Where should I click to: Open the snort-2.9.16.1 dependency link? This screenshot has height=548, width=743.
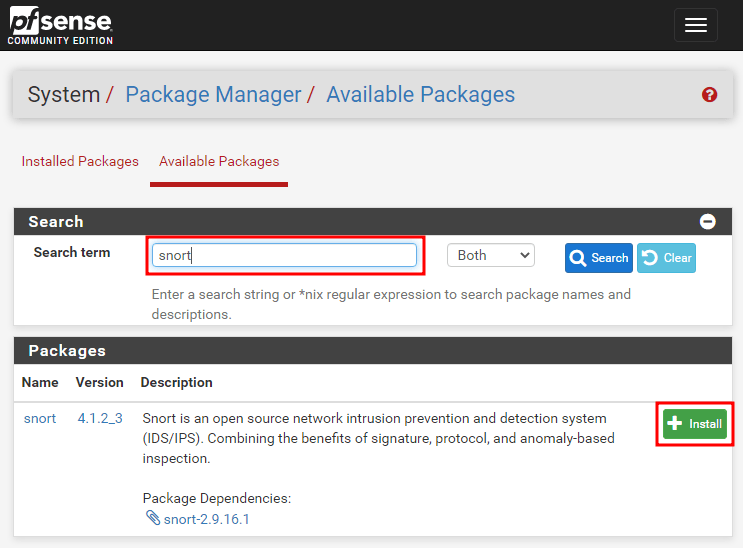[x=206, y=519]
